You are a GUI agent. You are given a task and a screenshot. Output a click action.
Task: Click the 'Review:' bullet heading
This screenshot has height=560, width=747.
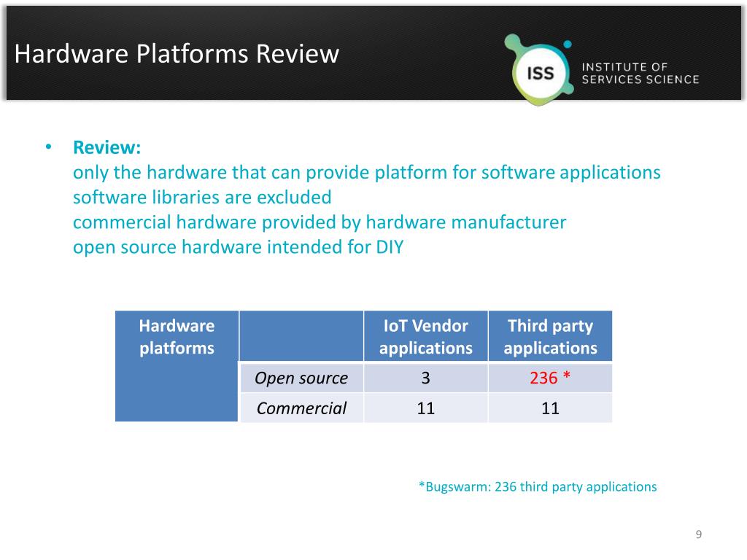[107, 147]
